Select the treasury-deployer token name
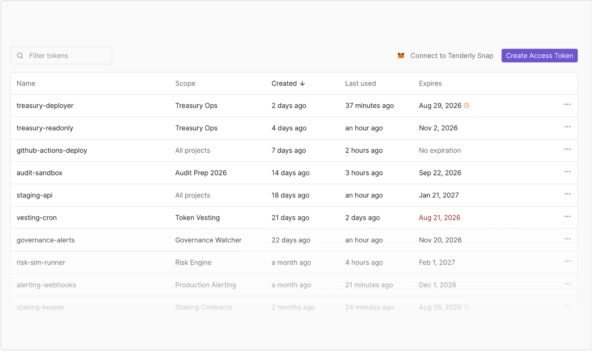This screenshot has height=364, width=592. pyautogui.click(x=45, y=106)
